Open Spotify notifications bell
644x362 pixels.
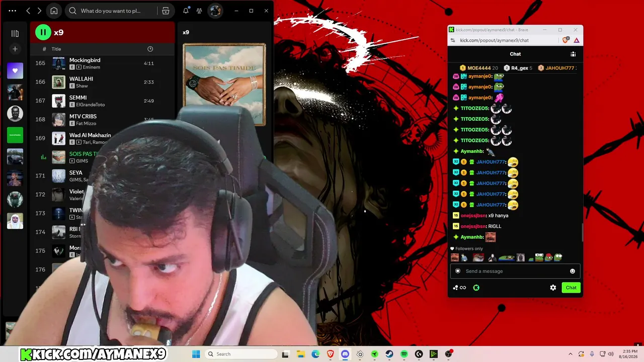pos(186,11)
